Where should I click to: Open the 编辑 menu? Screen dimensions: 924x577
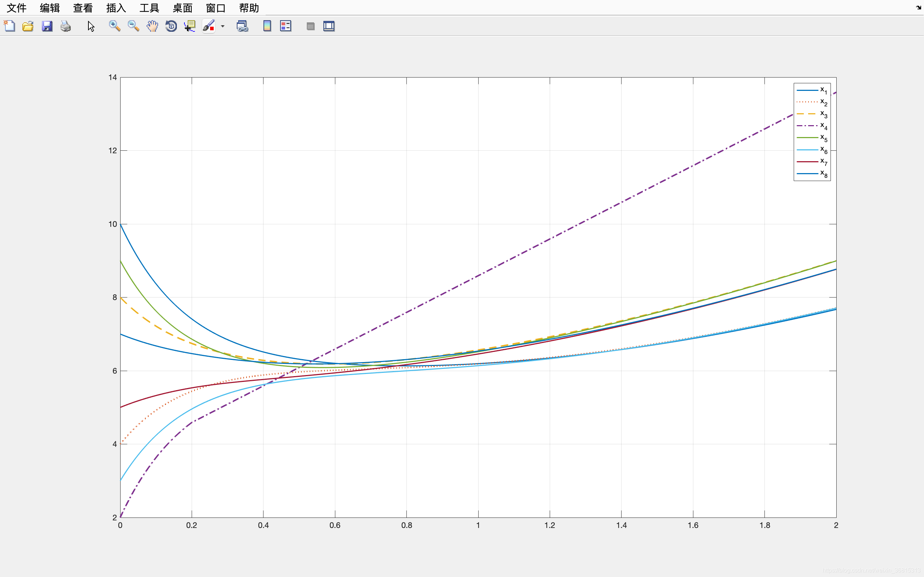coord(50,8)
